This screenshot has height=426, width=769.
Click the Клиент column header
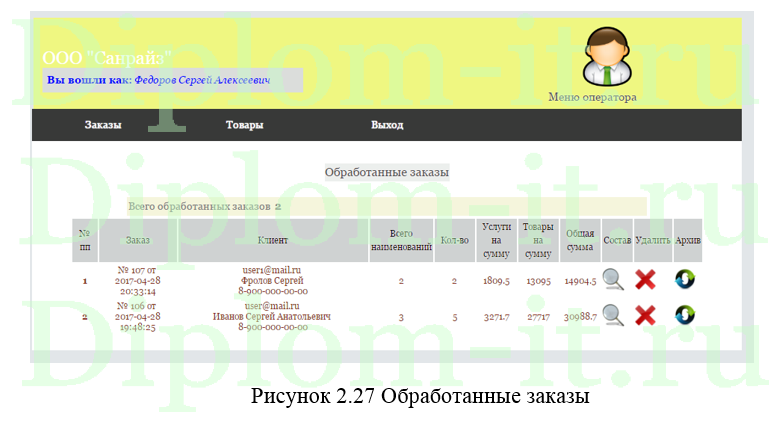(x=273, y=240)
